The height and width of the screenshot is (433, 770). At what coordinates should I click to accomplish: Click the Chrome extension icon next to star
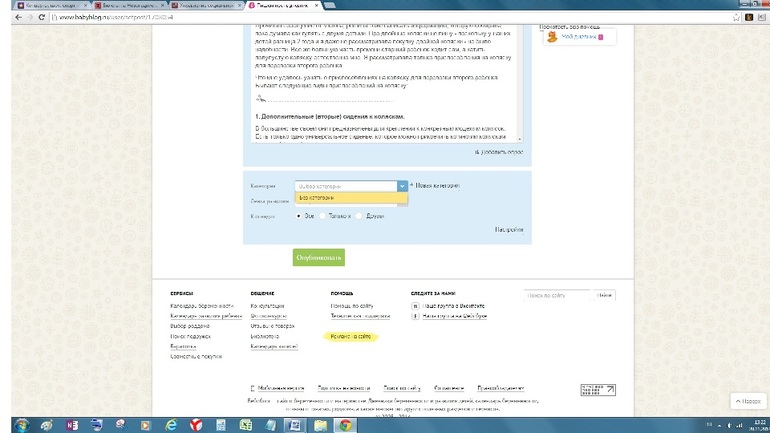(749, 17)
